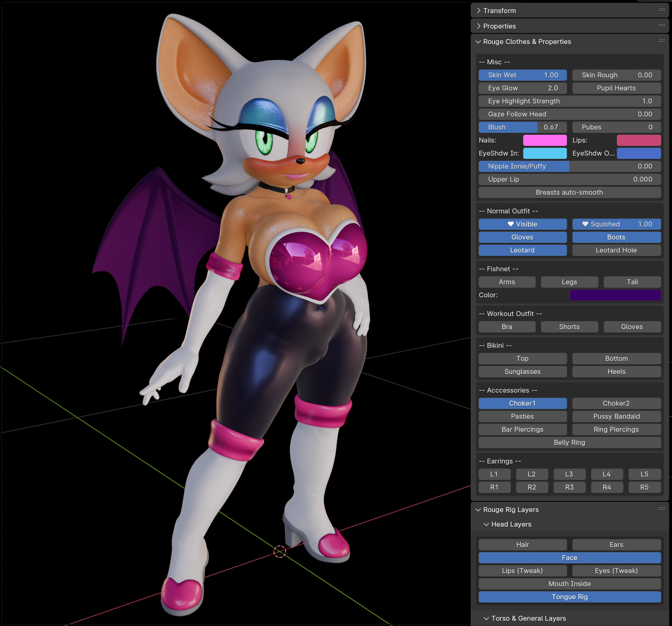Toggle the Boots button
Image resolution: width=672 pixels, height=626 pixels.
[617, 237]
